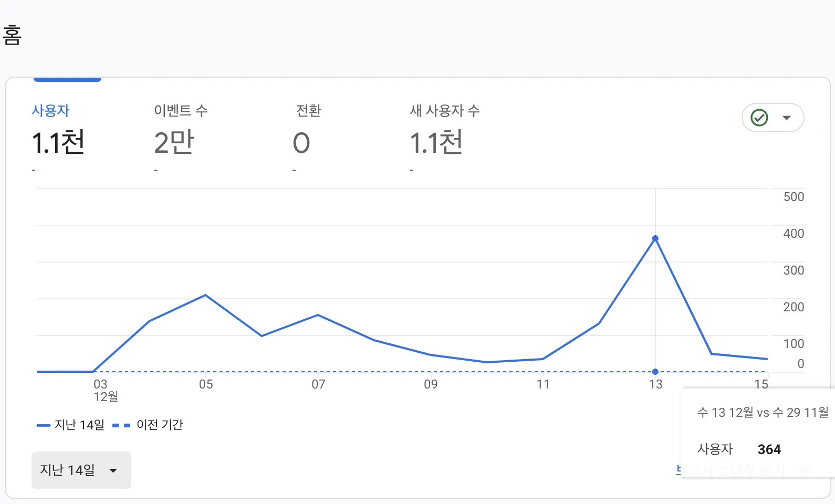Click the chart line point at date 07

pyautogui.click(x=318, y=315)
